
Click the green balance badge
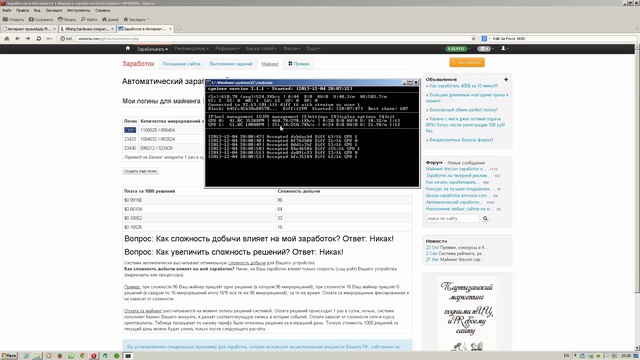(456, 49)
